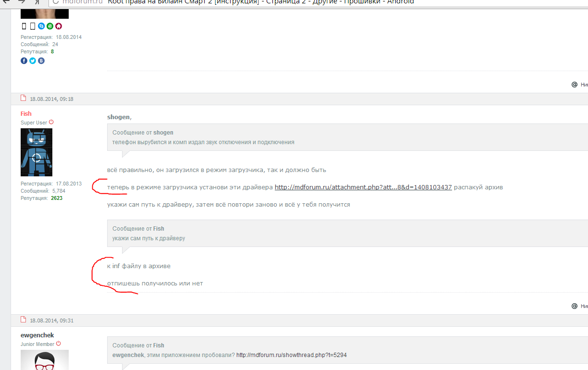Click the date 18.08.2014, 09:18

point(51,99)
